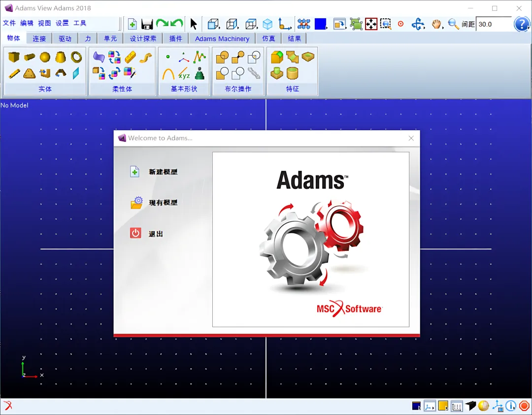The image size is (532, 415).
Task: Open the 视图 menu
Action: (44, 23)
